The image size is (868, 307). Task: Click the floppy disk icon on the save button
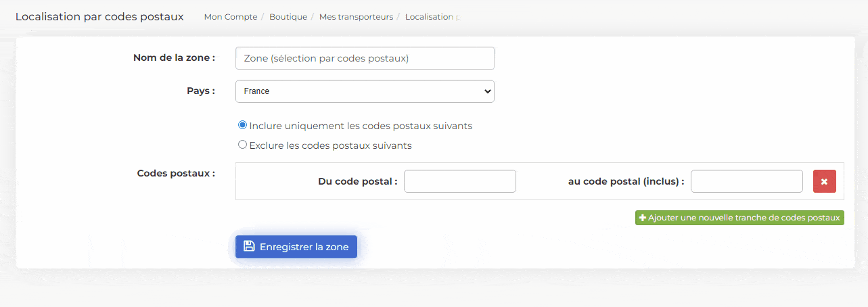[248, 247]
